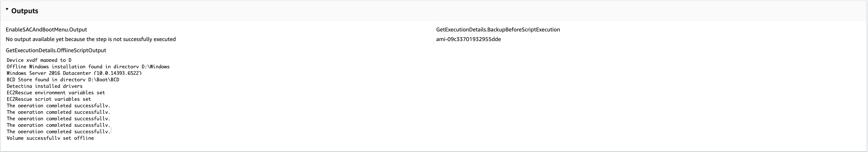This screenshot has width=868, height=152.
Task: Click the ami-09c33701932955dde backup AMI ID
Action: coord(468,39)
